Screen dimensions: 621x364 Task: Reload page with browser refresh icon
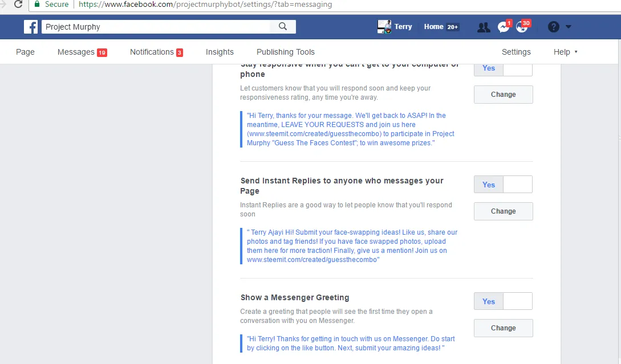coord(18,5)
